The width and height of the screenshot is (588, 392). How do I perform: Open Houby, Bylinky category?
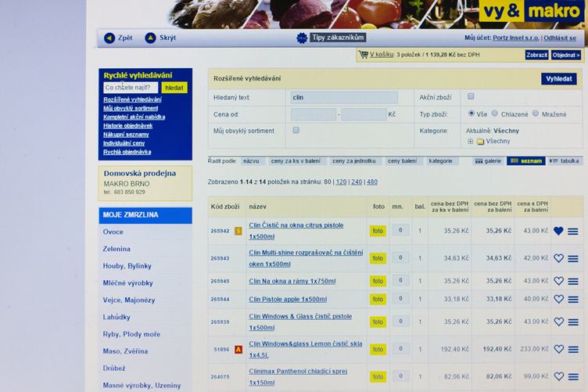(127, 266)
